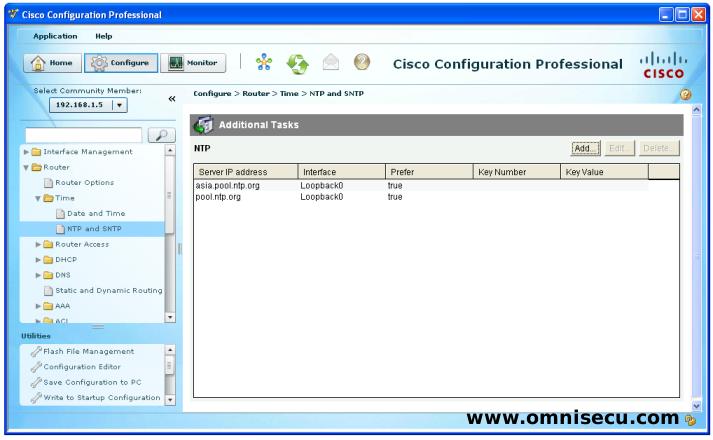This screenshot has height=440, width=713.
Task: Select the pool.ntp.org server row
Action: [421, 197]
